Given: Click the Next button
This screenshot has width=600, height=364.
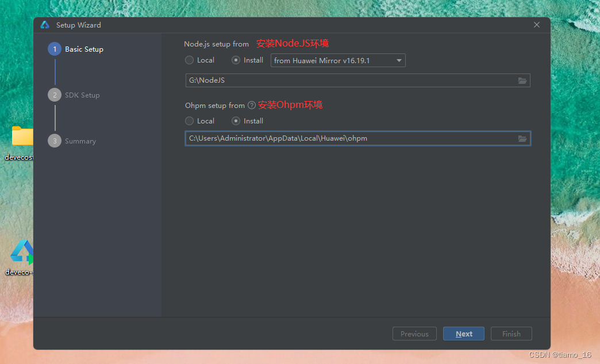Looking at the screenshot, I should coord(464,334).
